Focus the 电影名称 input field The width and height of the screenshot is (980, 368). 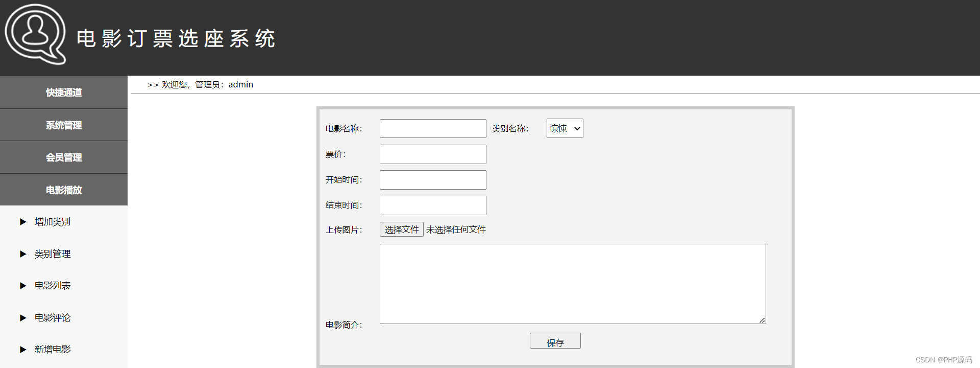point(433,128)
